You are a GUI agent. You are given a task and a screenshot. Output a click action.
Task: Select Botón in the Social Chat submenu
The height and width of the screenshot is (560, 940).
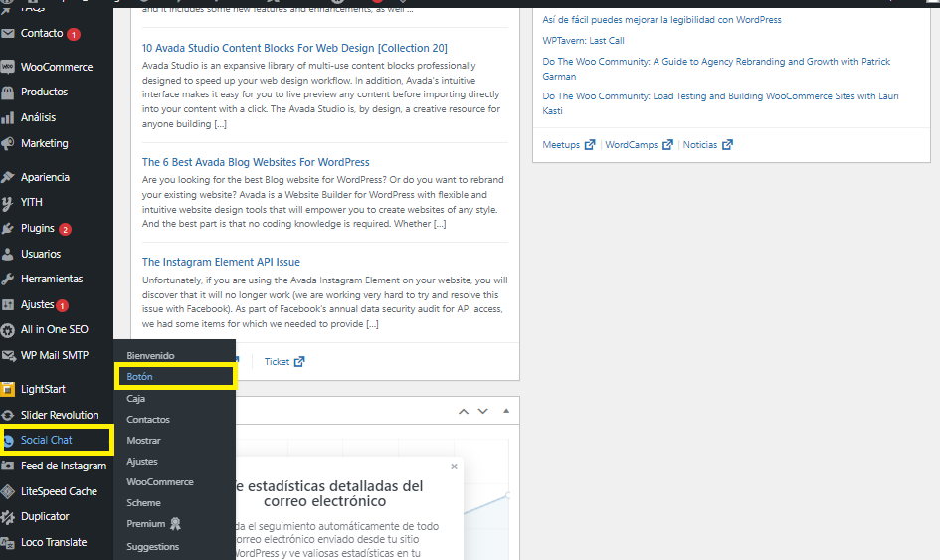coord(139,377)
